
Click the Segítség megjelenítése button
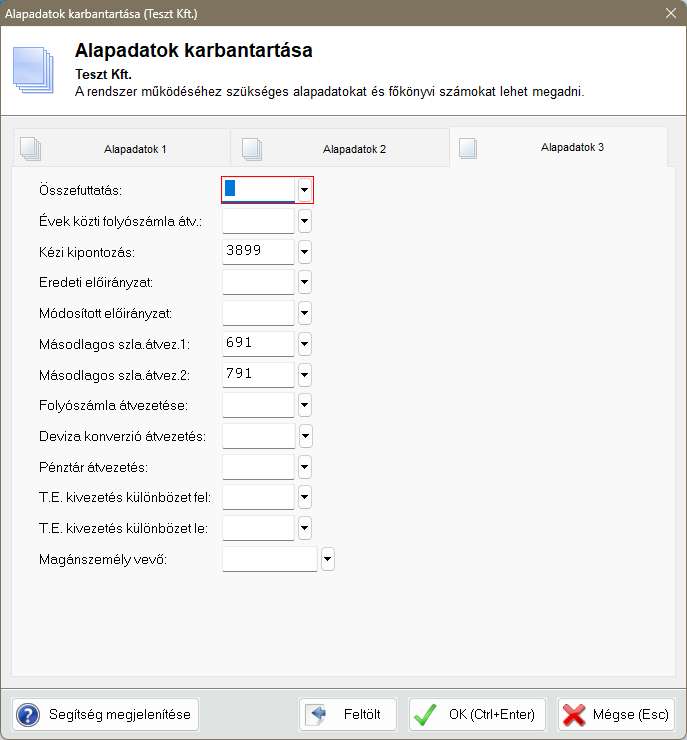(x=106, y=715)
